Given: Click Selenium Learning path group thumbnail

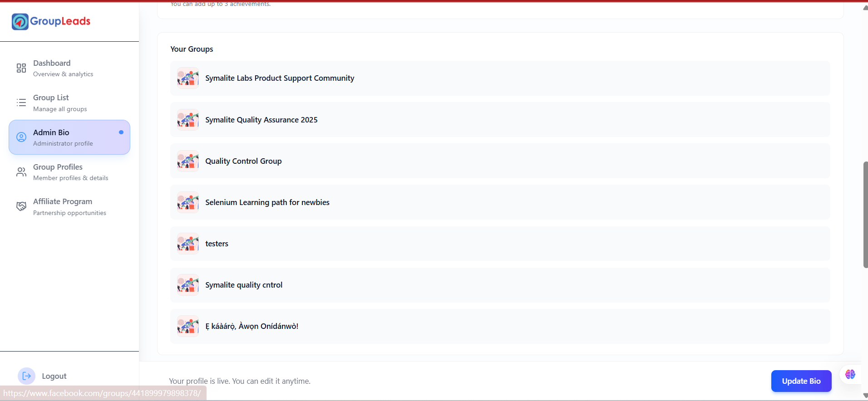Looking at the screenshot, I should click(x=188, y=202).
